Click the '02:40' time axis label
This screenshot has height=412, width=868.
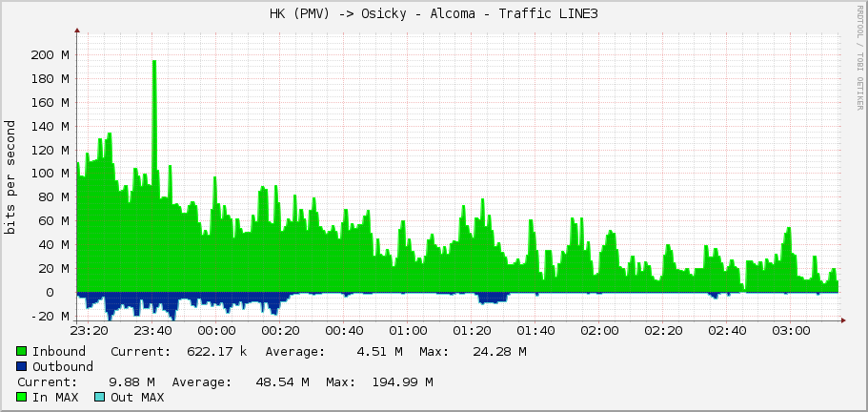coord(726,331)
